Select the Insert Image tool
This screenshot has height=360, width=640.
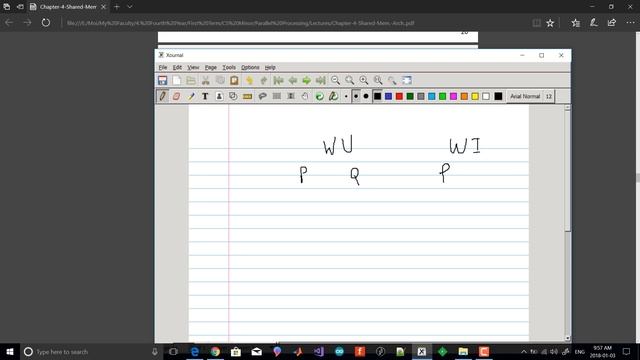(219, 96)
